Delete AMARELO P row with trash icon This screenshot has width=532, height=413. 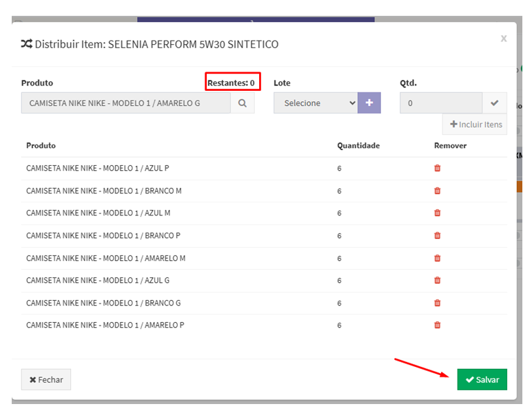437,325
